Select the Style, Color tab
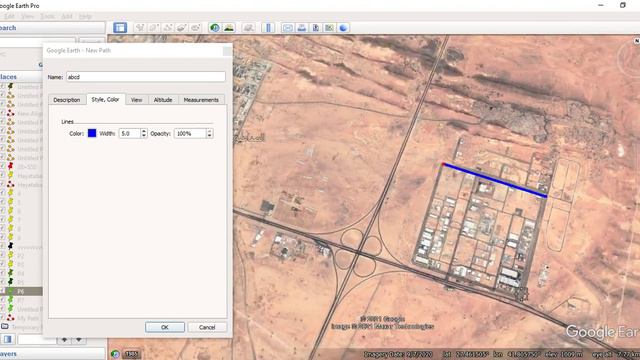 pos(105,100)
